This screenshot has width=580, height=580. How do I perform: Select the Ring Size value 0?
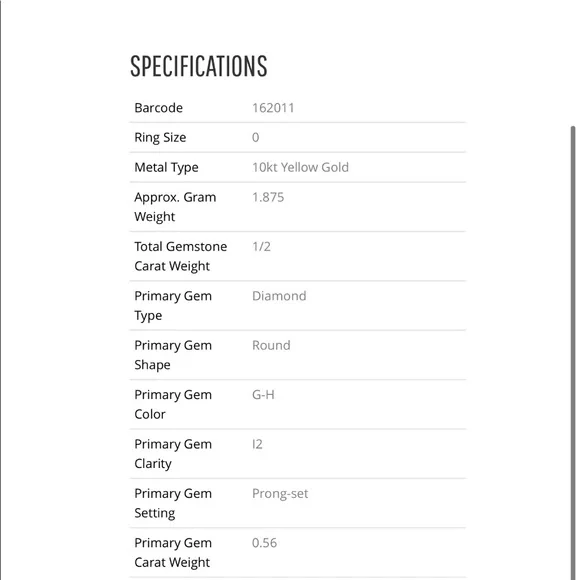pyautogui.click(x=256, y=138)
